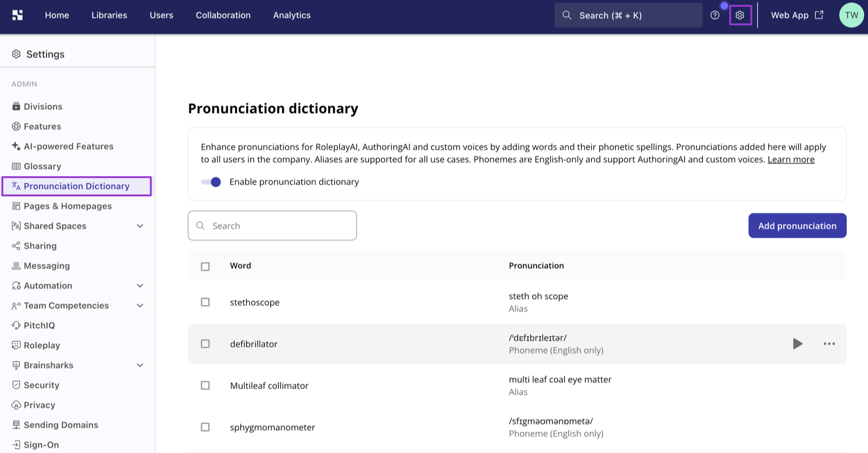Screen dimensions: 868x453
Task: Click the global Search (⌘ + K) box
Action: tap(628, 15)
